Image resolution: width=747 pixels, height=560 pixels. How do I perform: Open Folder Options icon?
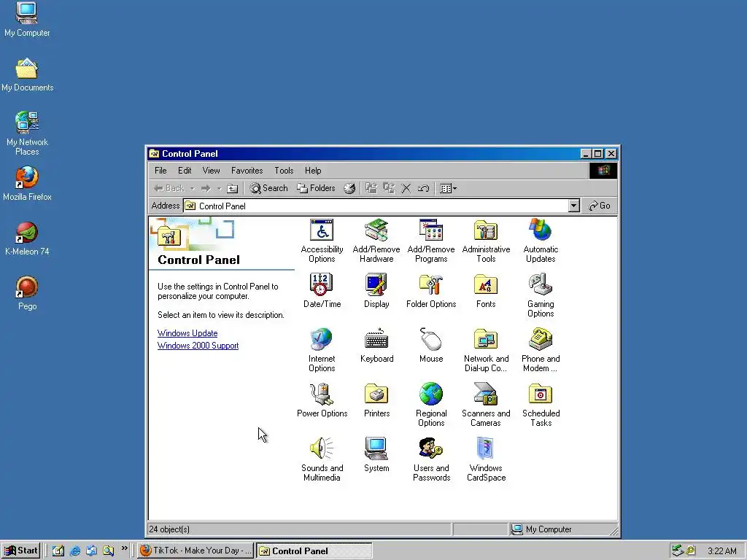point(431,290)
